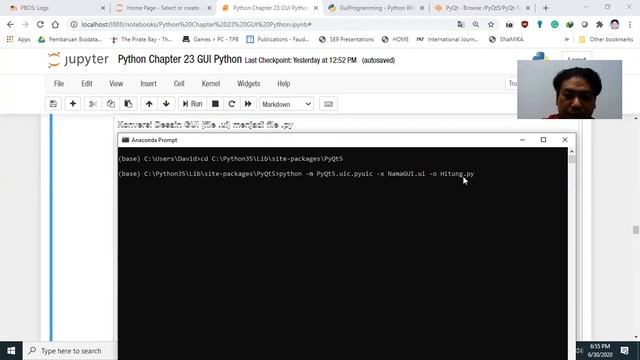Viewport: 640px width, 360px height.
Task: Open HOME bookmark
Action: (395, 40)
